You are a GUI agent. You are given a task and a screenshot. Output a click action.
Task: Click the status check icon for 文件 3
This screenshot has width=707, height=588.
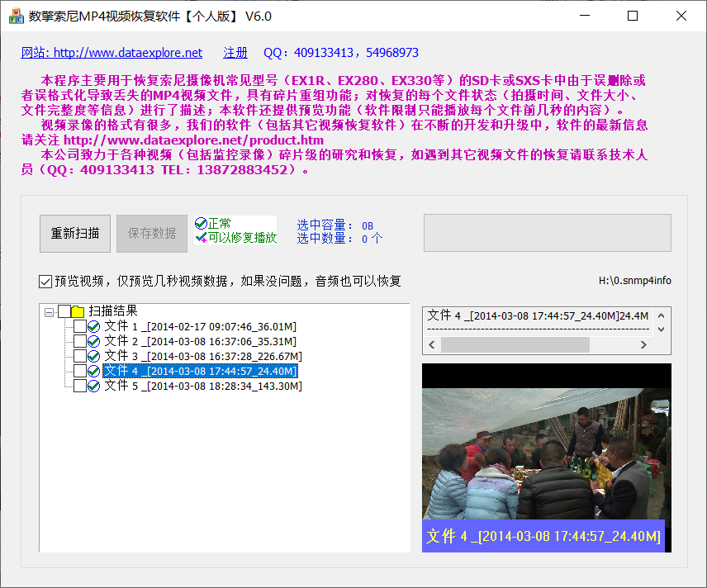pyautogui.click(x=94, y=356)
